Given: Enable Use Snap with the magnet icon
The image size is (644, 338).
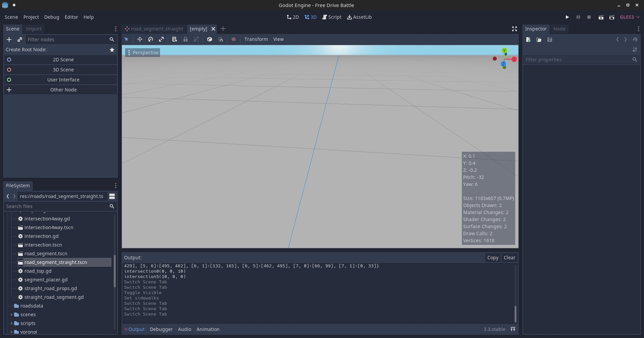Looking at the screenshot, I should point(220,39).
